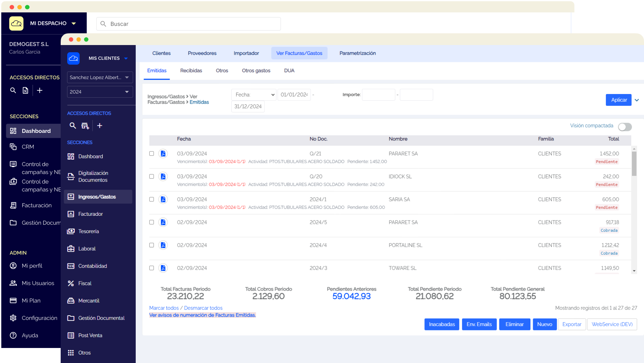The width and height of the screenshot is (644, 363).
Task: Click the Nuevo button
Action: (x=544, y=324)
